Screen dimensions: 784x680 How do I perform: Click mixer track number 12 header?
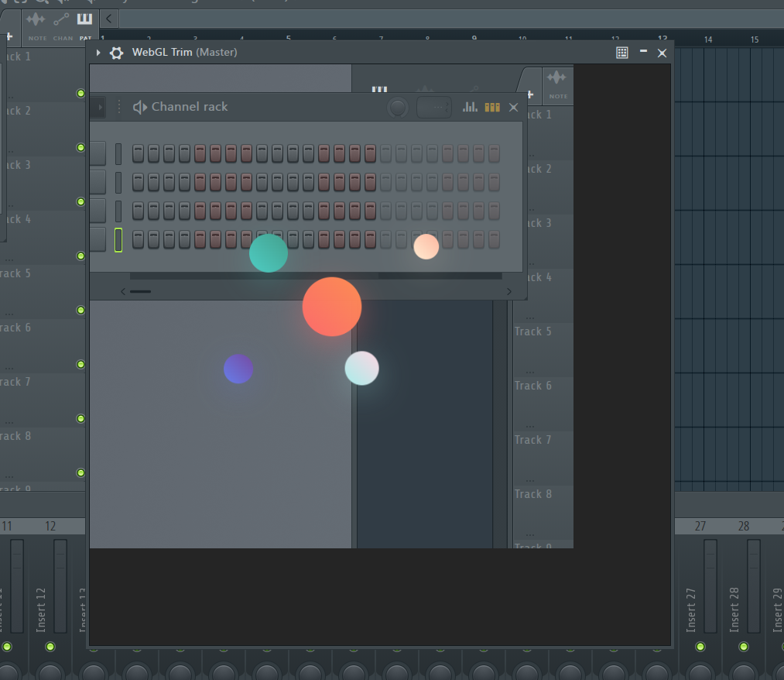[50, 527]
